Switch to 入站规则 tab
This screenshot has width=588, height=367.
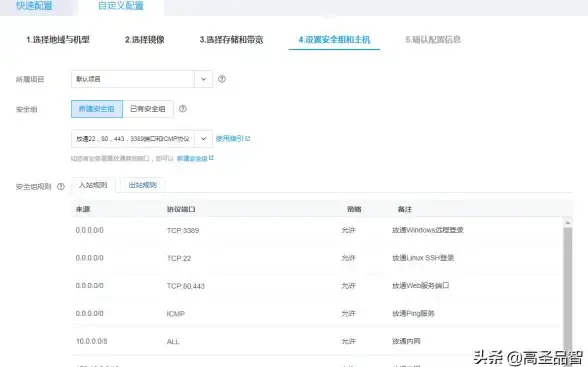pos(93,185)
